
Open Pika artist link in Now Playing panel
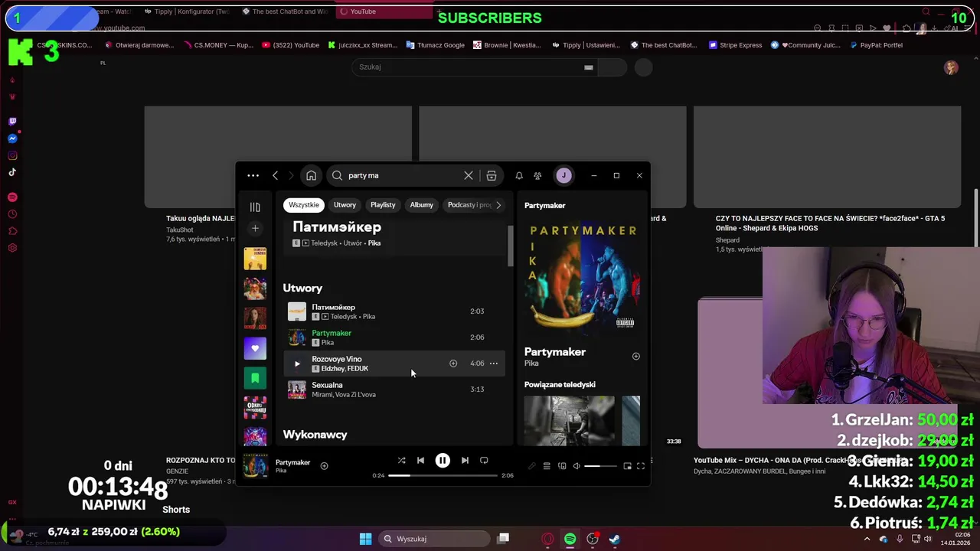click(x=531, y=364)
